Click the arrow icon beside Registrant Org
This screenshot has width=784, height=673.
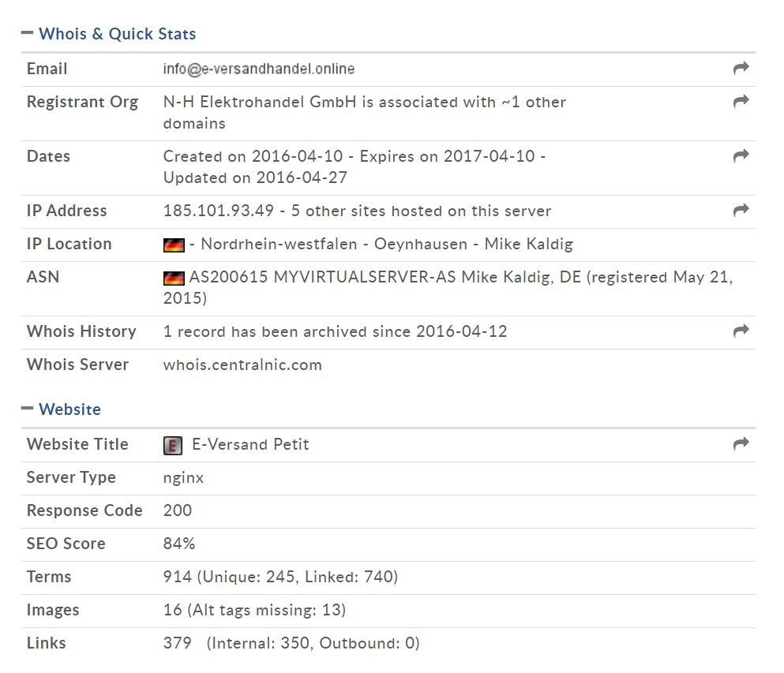741,102
